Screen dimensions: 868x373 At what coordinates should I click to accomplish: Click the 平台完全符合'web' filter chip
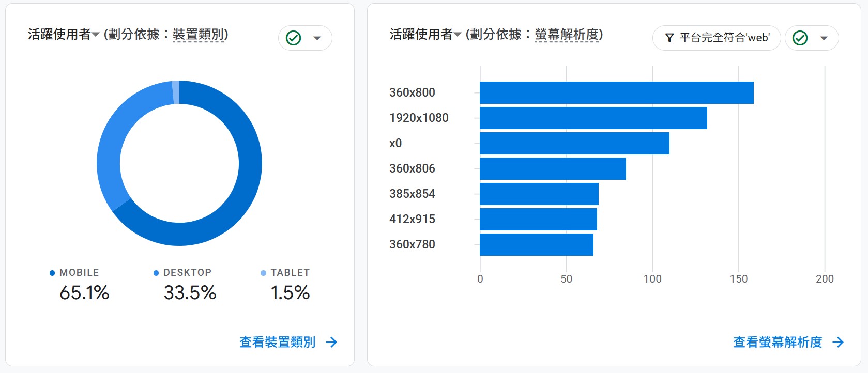(x=717, y=38)
